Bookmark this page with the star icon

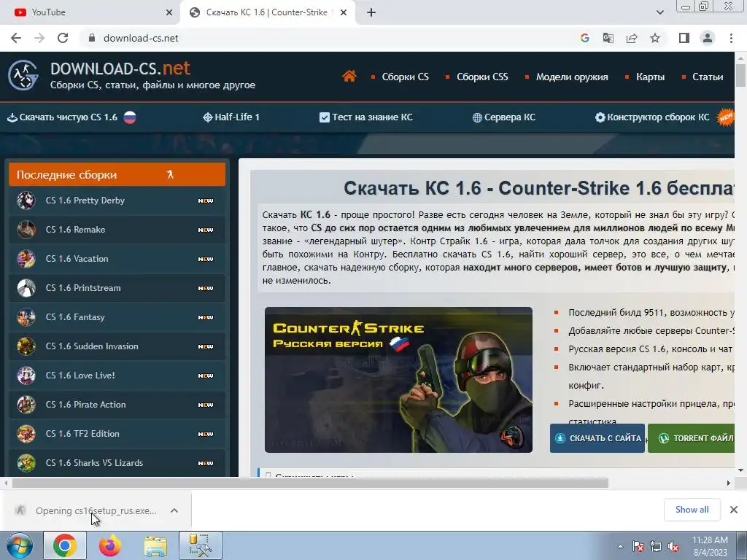pyautogui.click(x=655, y=38)
